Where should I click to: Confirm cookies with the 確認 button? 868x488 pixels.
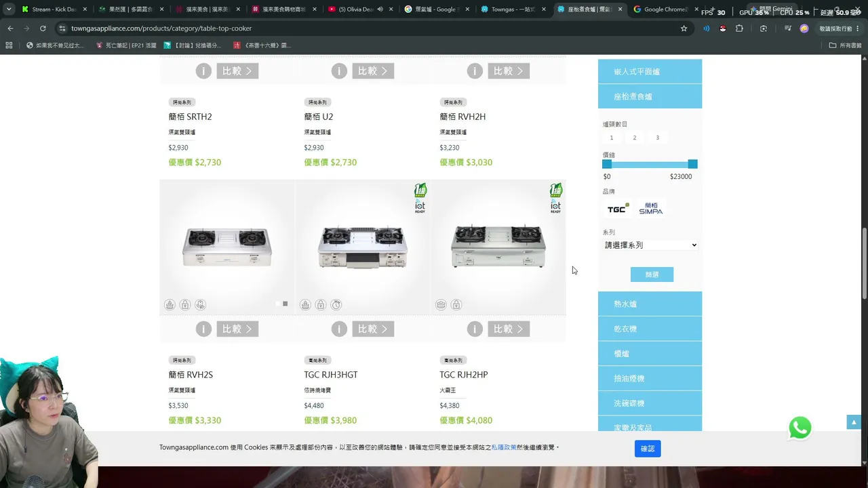pos(648,449)
